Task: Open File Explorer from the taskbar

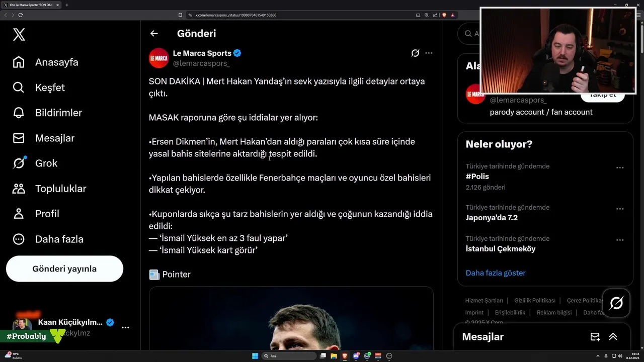Action: pos(334,356)
